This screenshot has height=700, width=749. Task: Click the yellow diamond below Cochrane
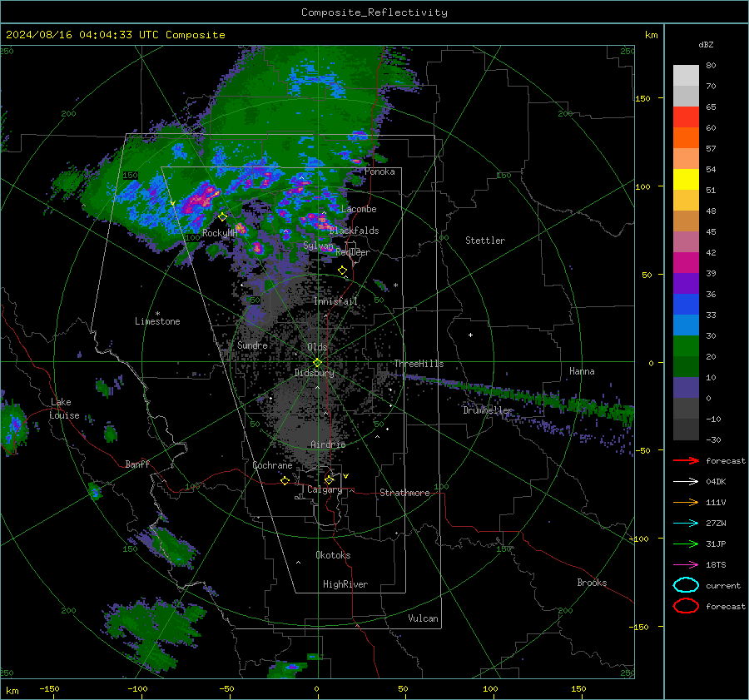[285, 480]
